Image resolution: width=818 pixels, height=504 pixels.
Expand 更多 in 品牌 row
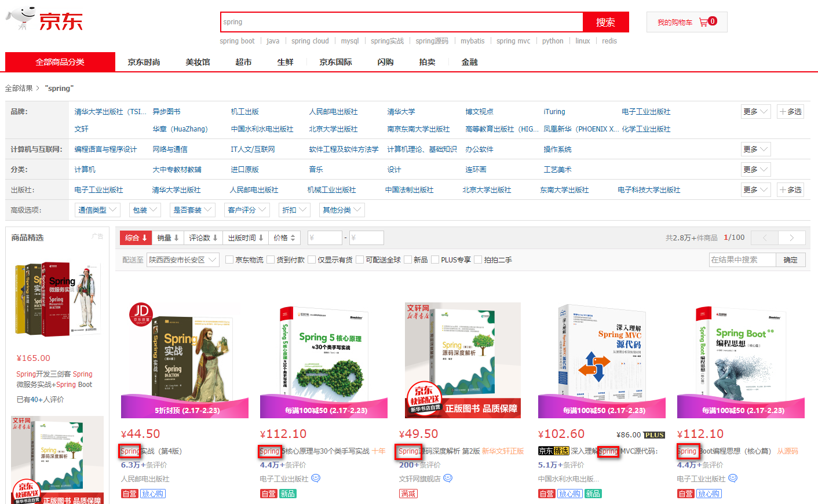coord(755,111)
